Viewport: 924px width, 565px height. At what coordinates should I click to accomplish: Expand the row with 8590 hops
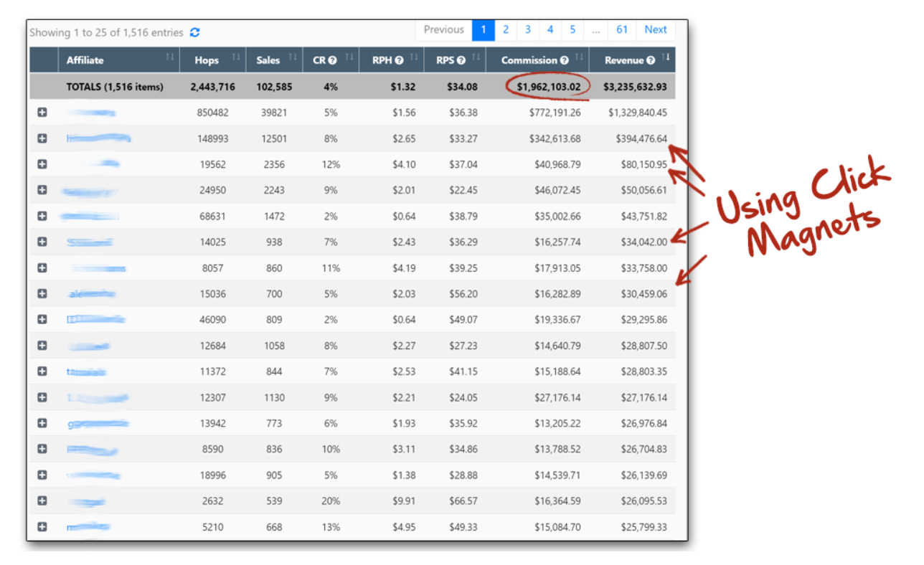click(x=42, y=449)
